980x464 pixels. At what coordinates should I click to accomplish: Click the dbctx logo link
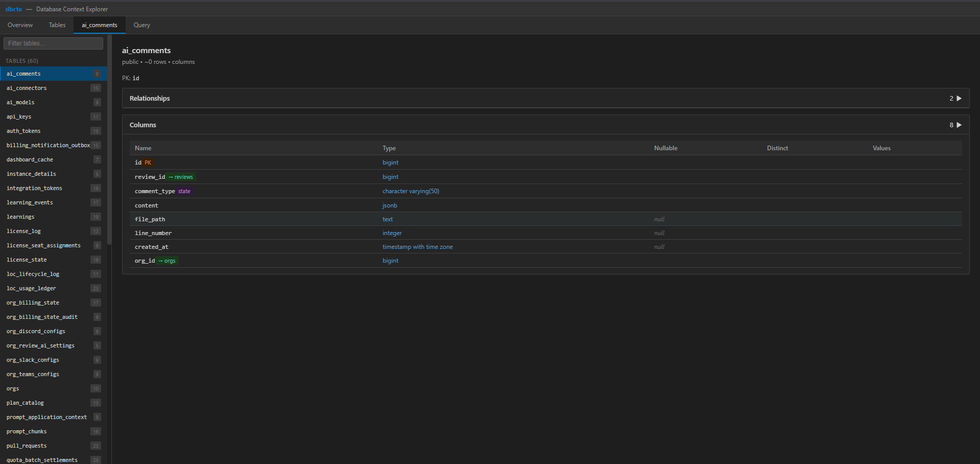coord(14,9)
